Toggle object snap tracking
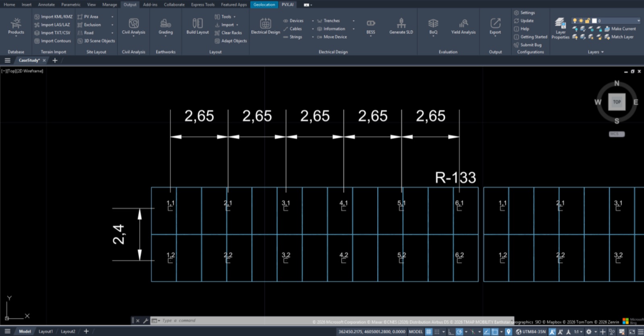This screenshot has height=336, width=644. pyautogui.click(x=487, y=332)
